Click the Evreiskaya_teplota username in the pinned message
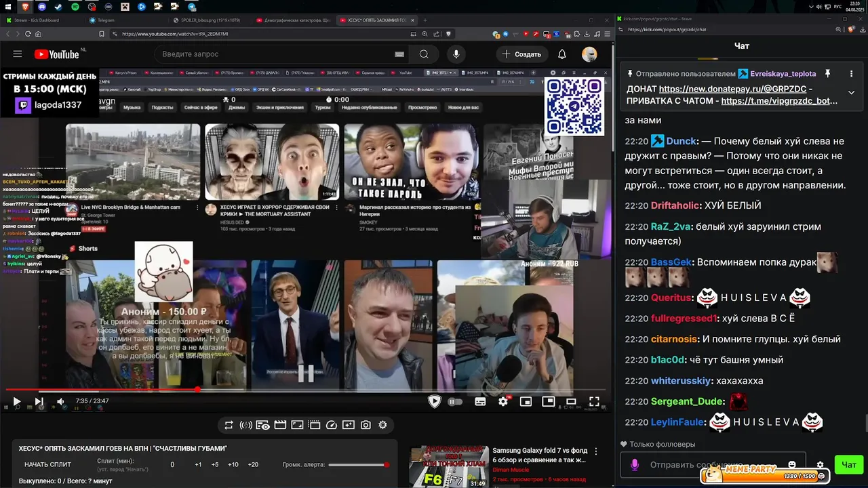The height and width of the screenshot is (488, 868). (783, 73)
